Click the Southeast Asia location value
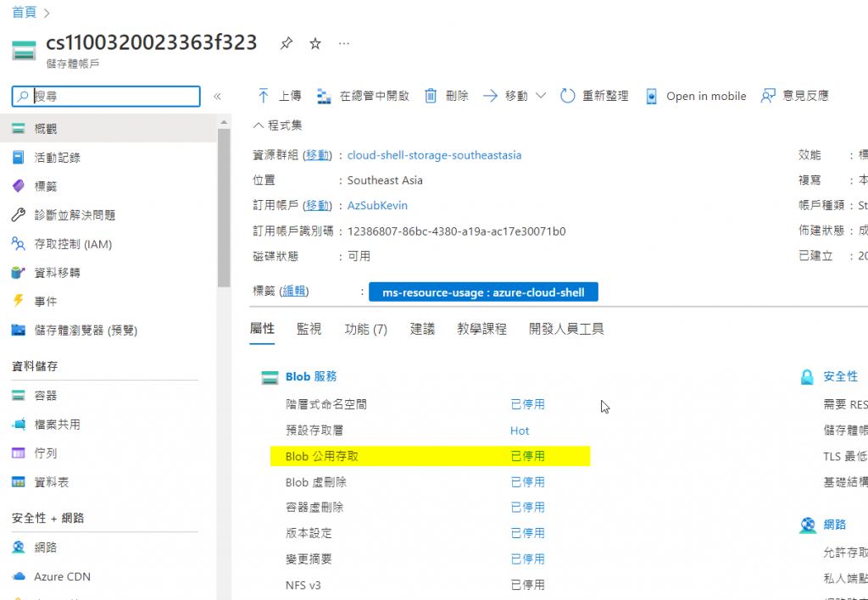The width and height of the screenshot is (868, 600). [x=385, y=181]
